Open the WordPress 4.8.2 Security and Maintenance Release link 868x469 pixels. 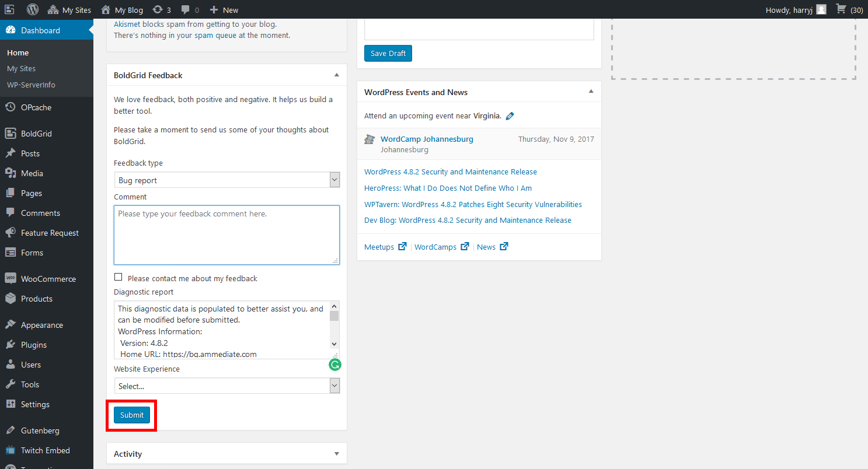[x=451, y=171]
